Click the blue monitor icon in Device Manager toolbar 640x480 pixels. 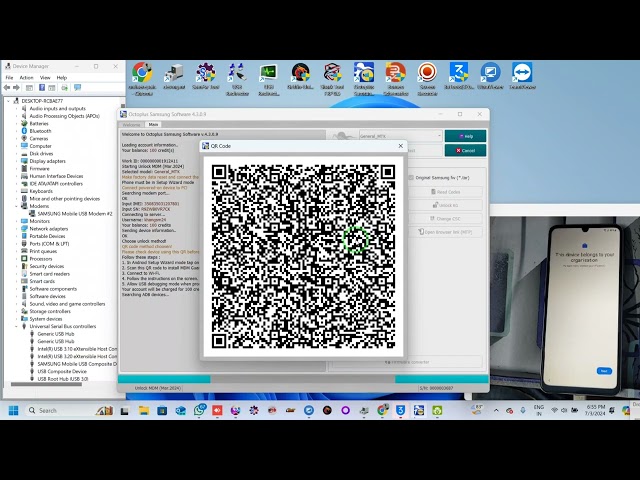click(x=77, y=88)
